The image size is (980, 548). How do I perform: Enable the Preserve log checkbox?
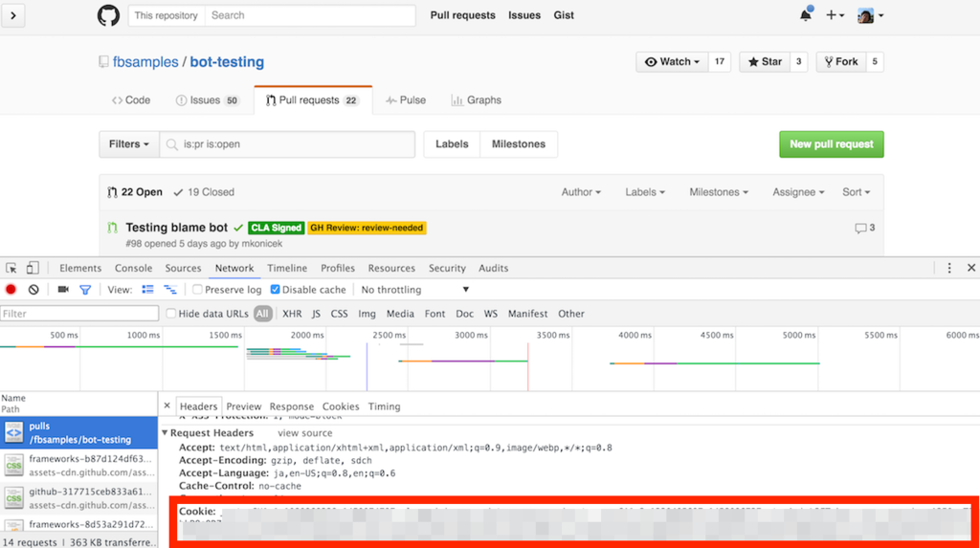tap(197, 290)
